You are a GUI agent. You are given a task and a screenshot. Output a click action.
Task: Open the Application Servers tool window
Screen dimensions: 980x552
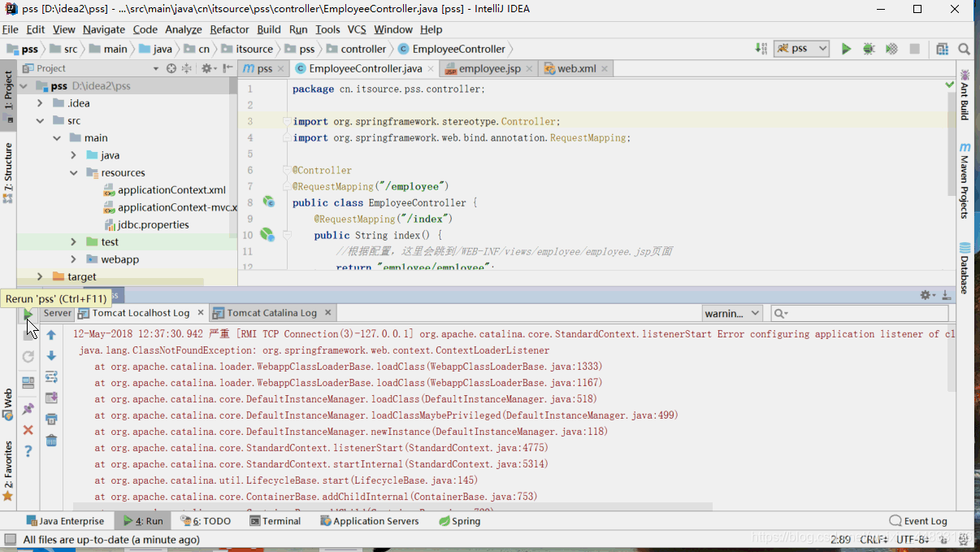369,521
